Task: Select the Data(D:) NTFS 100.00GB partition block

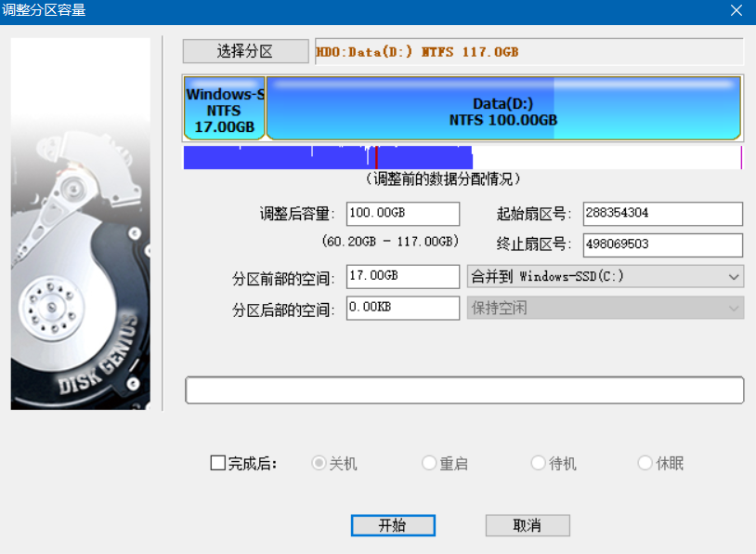Action: pos(503,109)
